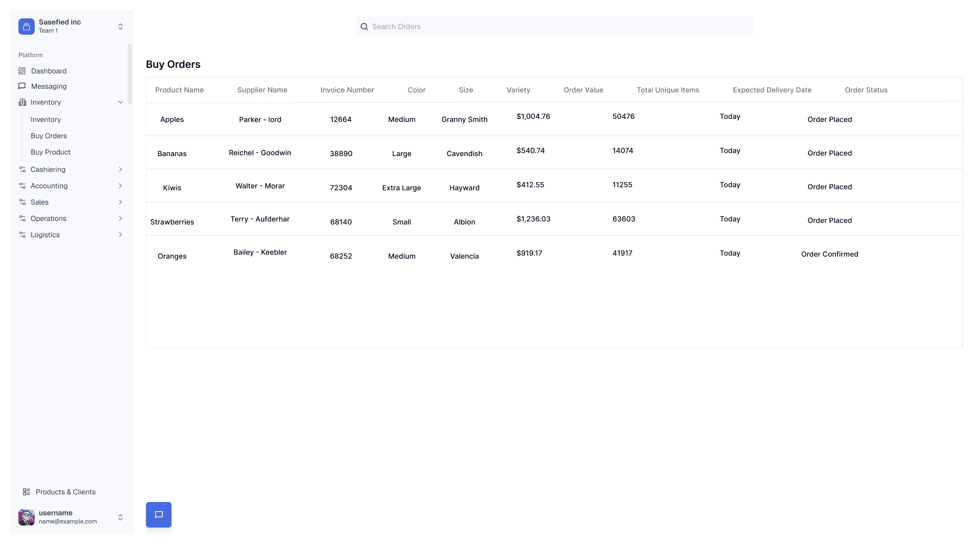The width and height of the screenshot is (980, 551).
Task: Click the Cashiering sliders icon
Action: (x=22, y=169)
